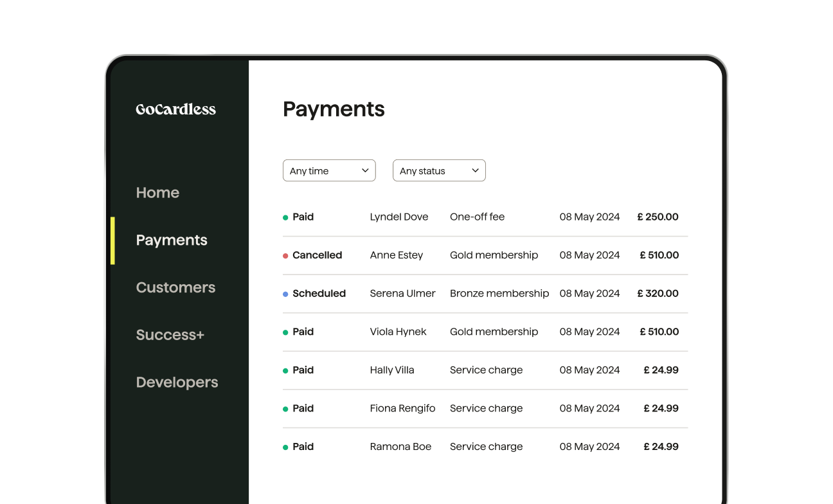833x504 pixels.
Task: Click the Bronze membership description
Action: (499, 294)
